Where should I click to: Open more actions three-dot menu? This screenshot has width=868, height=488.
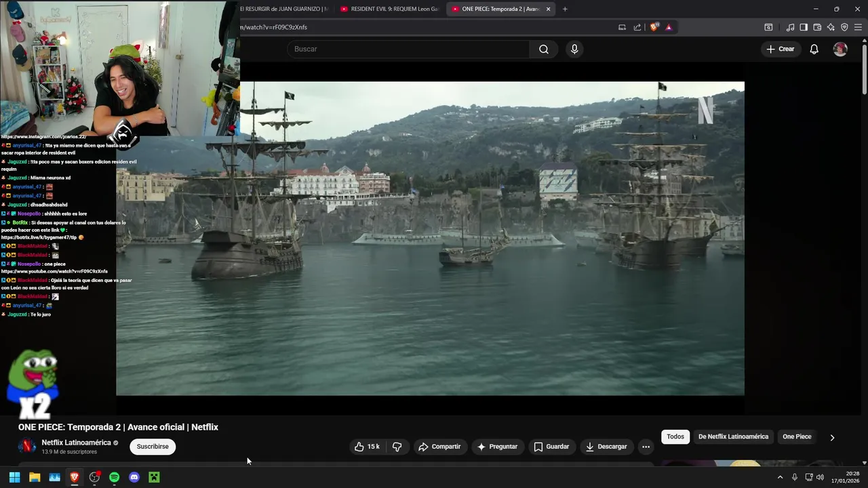coord(646,447)
